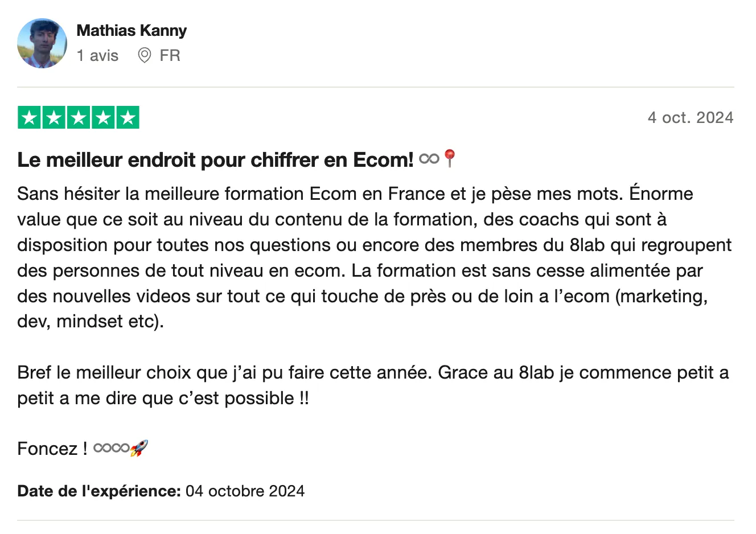The height and width of the screenshot is (534, 756).
Task: Click the 'Date de l'expérience:' bold label
Action: coord(99,491)
